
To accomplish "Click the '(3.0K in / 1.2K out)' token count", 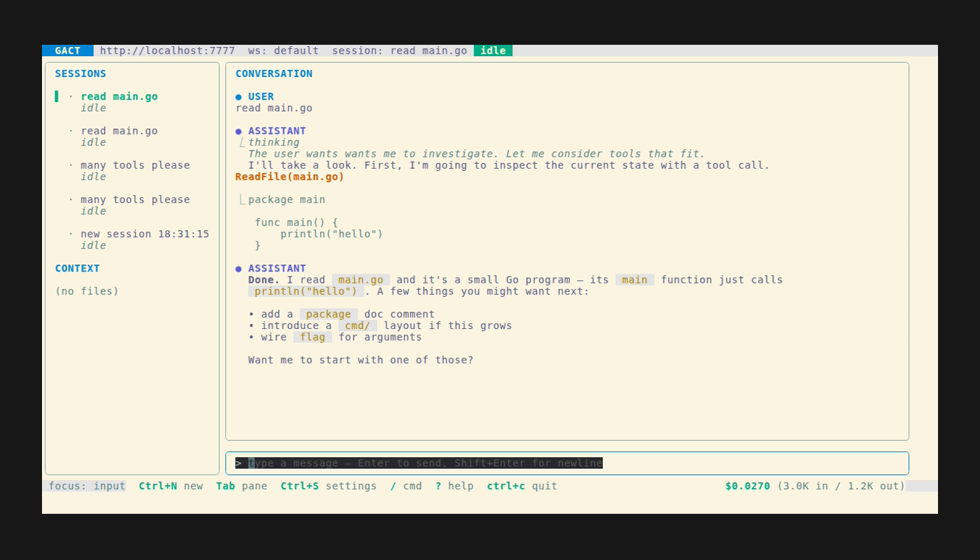I will (x=841, y=486).
